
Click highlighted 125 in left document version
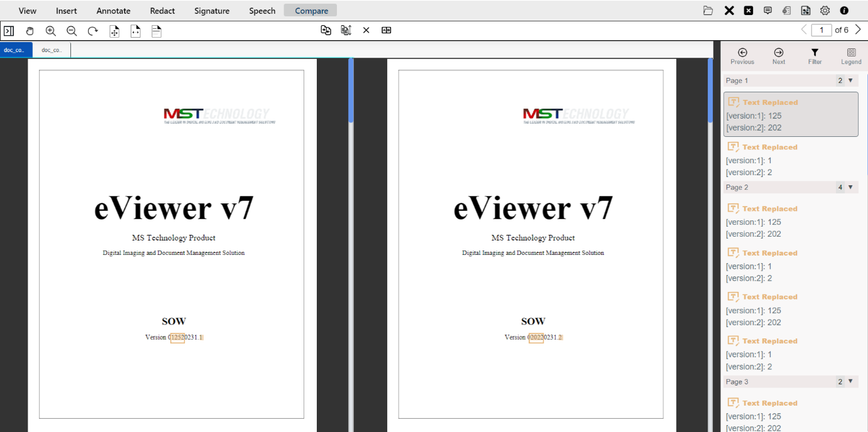coord(177,338)
